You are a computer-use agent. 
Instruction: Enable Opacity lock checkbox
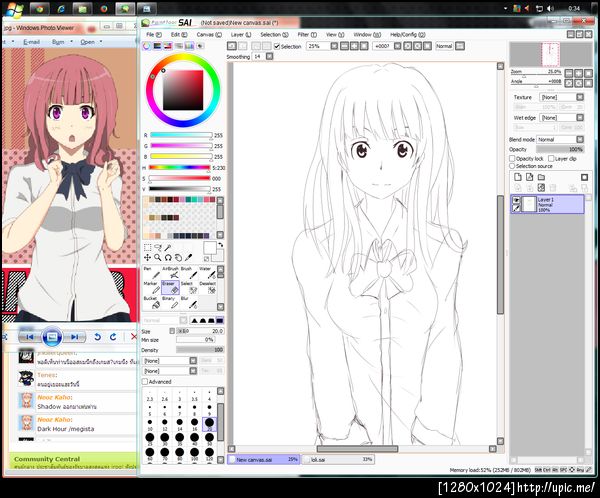pos(512,158)
